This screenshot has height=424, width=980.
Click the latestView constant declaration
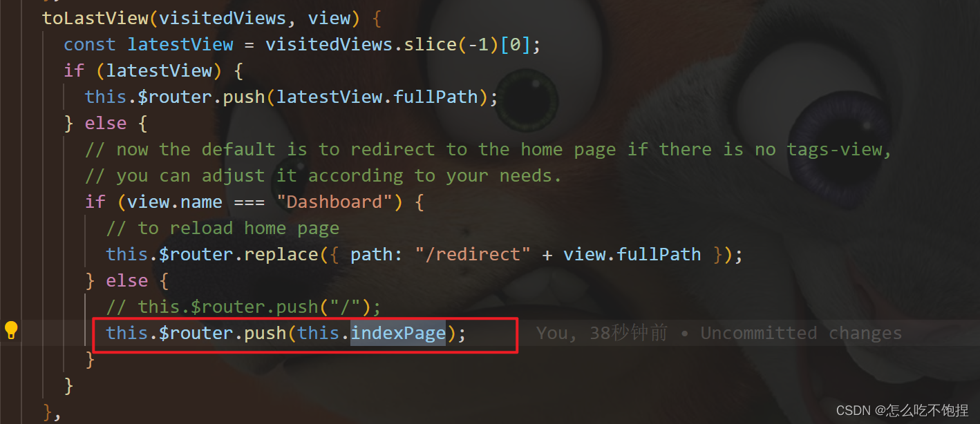(180, 45)
